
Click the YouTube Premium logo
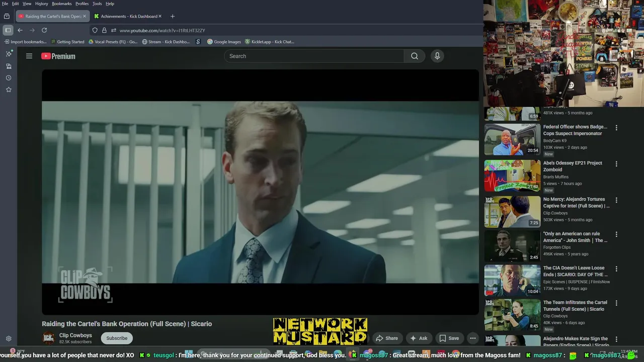point(58,56)
